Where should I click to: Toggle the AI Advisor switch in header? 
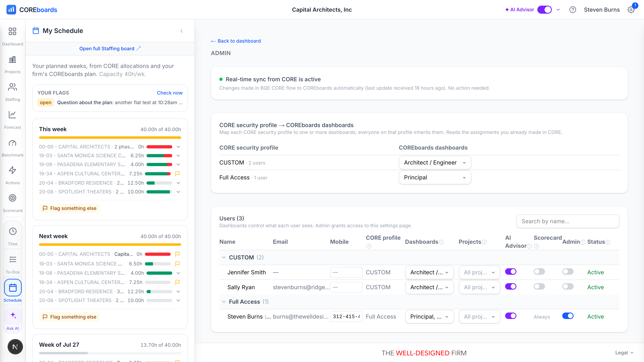point(544,9)
